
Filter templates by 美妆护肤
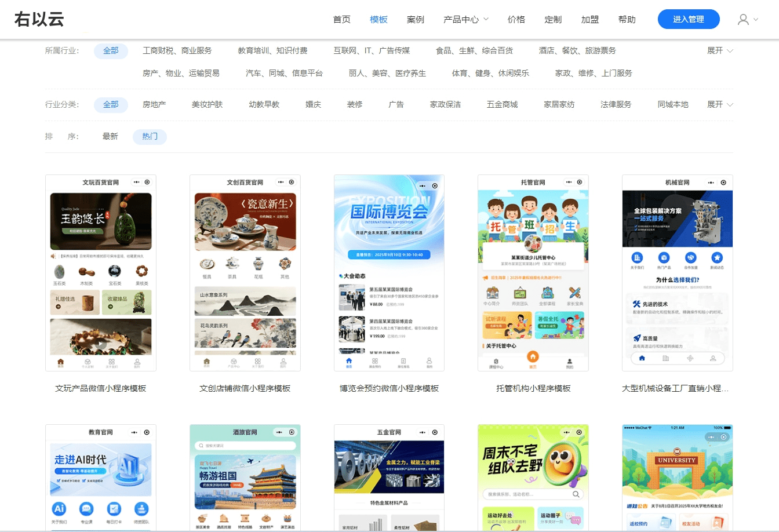(x=207, y=105)
